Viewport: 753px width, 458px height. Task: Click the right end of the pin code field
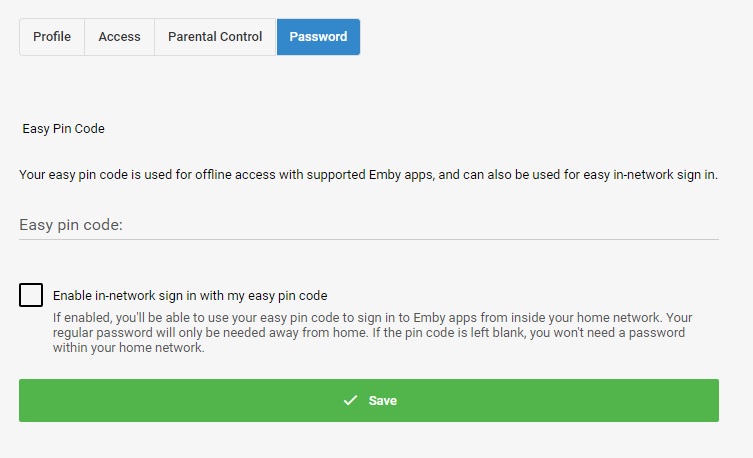pos(700,225)
